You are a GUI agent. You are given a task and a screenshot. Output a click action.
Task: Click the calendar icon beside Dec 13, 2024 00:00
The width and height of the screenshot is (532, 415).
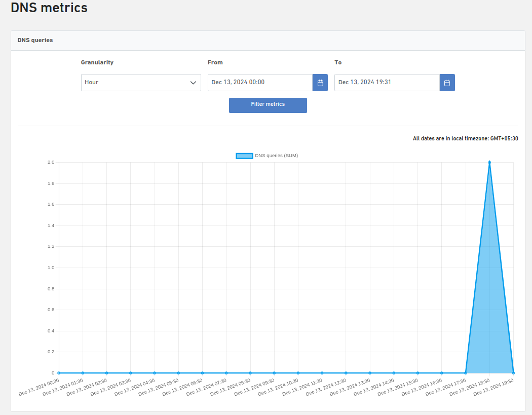(x=320, y=82)
